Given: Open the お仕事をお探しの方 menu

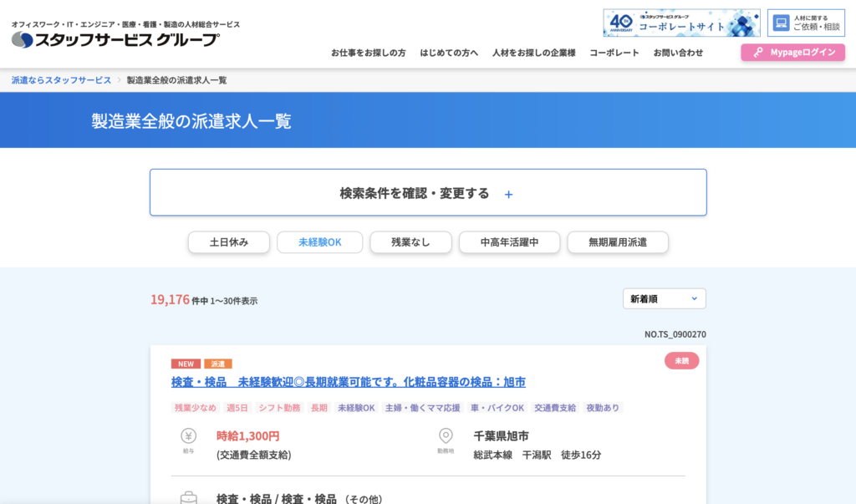Looking at the screenshot, I should tap(368, 53).
